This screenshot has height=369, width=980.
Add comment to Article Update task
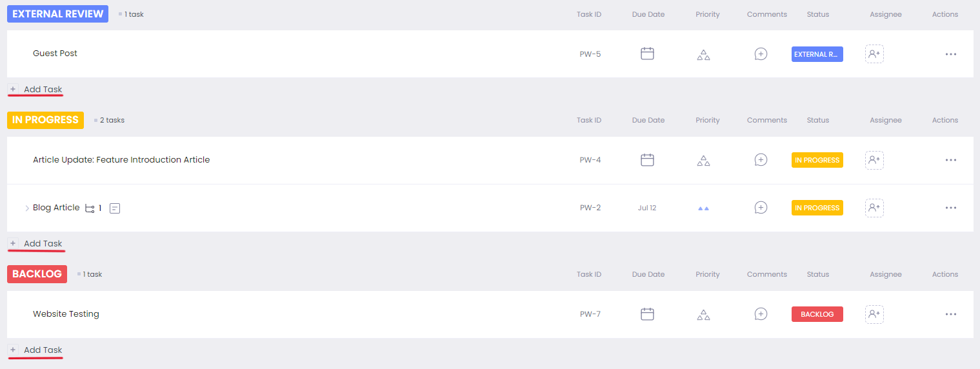[761, 160]
